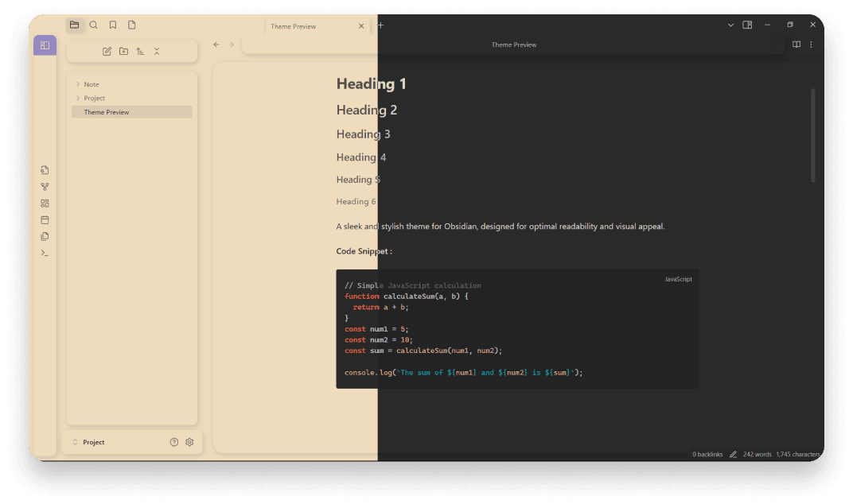Image resolution: width=853 pixels, height=504 pixels.
Task: Open the search magnifier icon
Action: click(x=94, y=25)
